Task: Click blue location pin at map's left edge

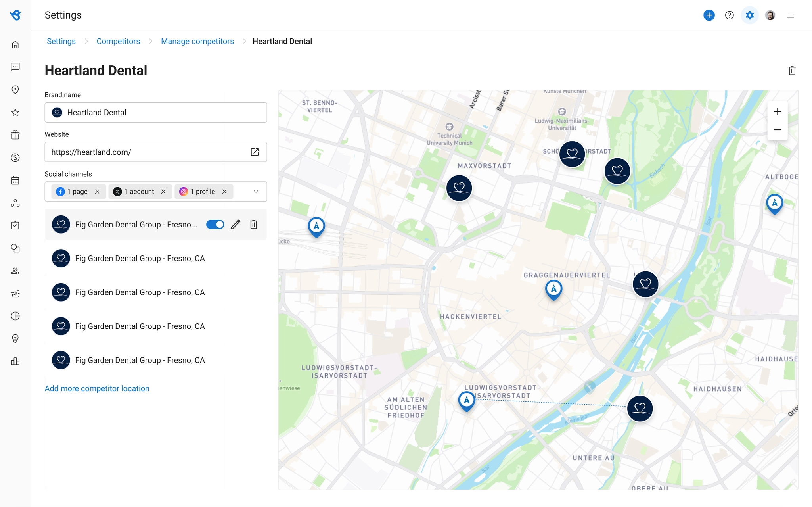Action: (316, 227)
